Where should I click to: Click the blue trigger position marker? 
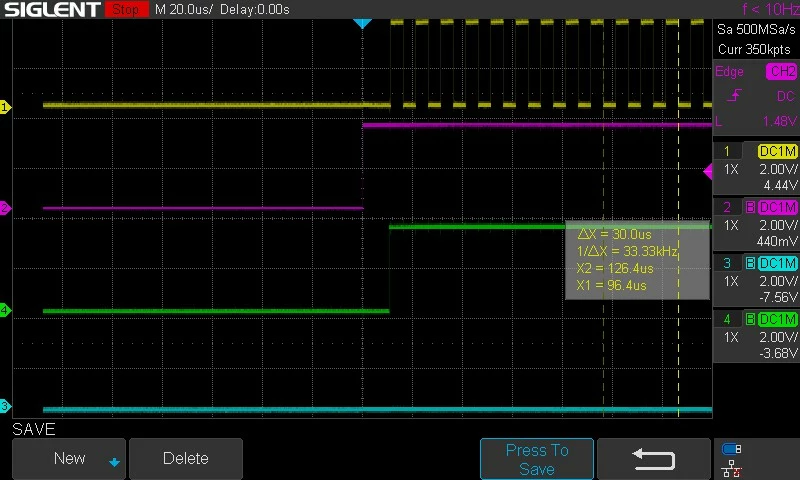click(362, 23)
